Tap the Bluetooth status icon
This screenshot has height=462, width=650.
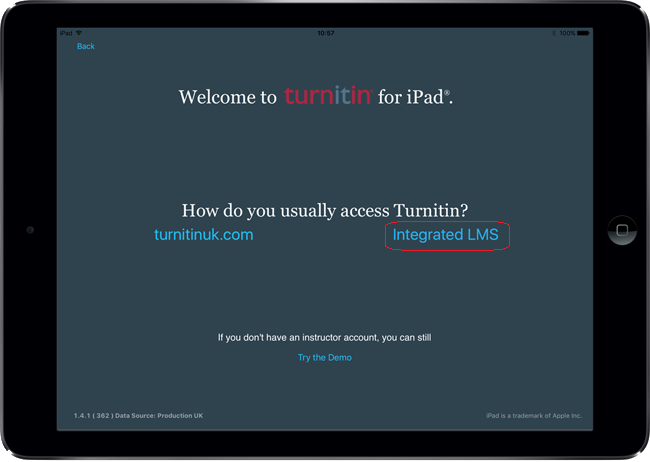pyautogui.click(x=553, y=33)
